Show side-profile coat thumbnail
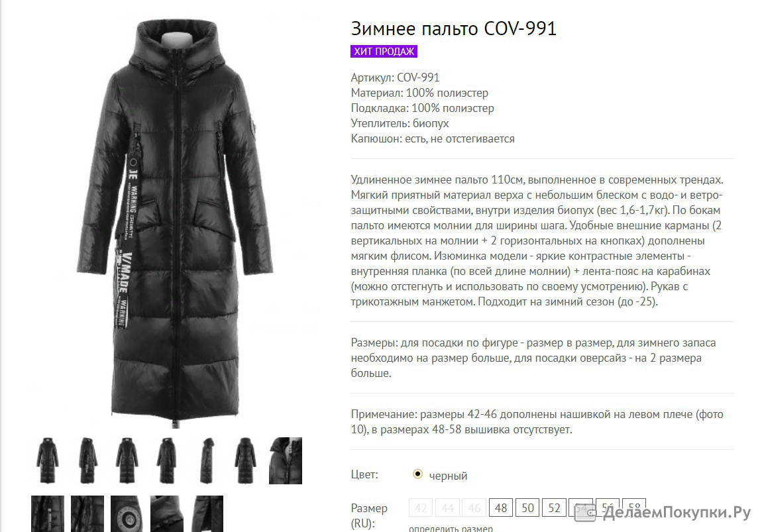The height and width of the screenshot is (532, 760). [207, 460]
